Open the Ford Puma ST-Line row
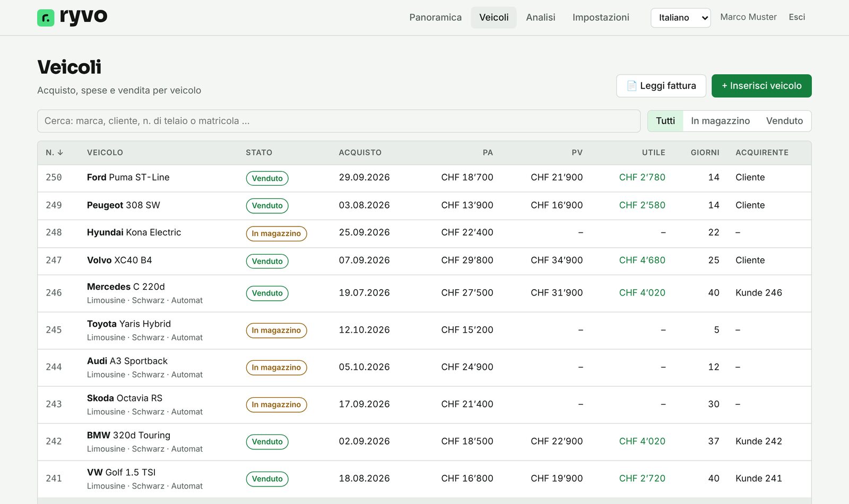The width and height of the screenshot is (849, 504). pyautogui.click(x=424, y=178)
